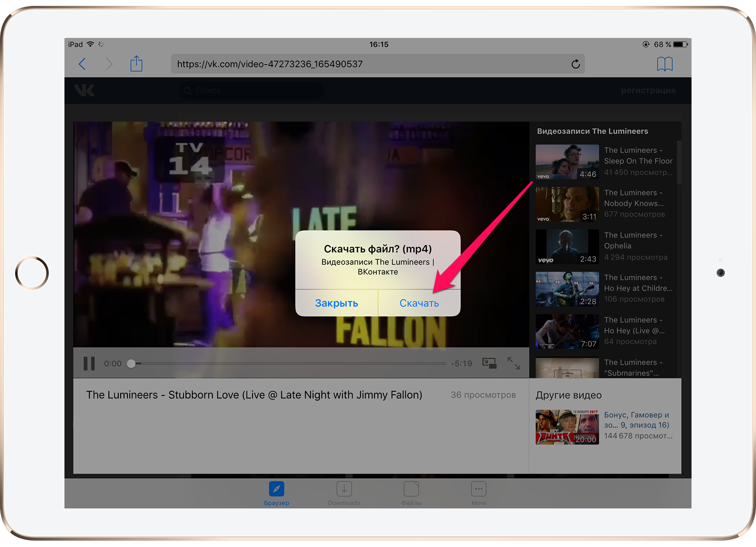Open Ho Hey at Childre... thumbnail
The width and height of the screenshot is (756, 547).
[x=567, y=289]
